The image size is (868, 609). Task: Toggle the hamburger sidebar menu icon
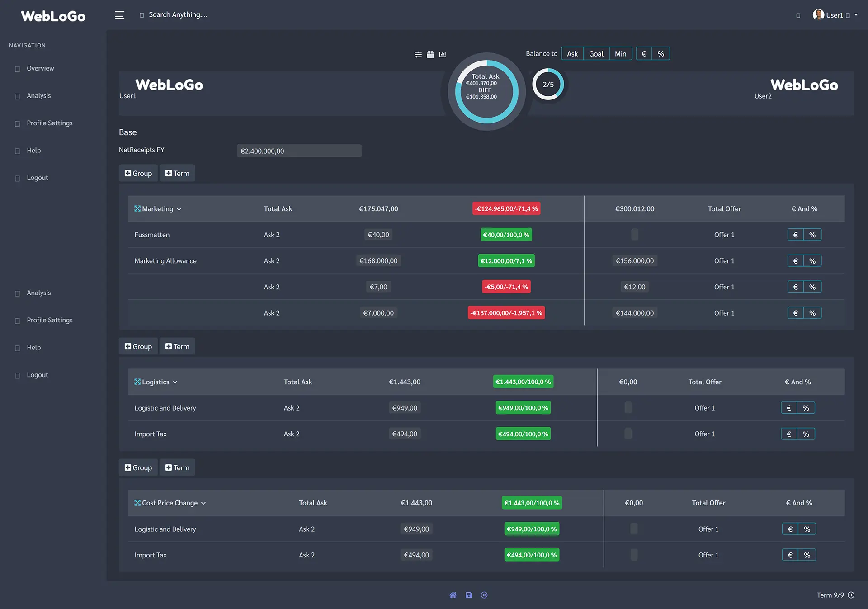pos(119,15)
